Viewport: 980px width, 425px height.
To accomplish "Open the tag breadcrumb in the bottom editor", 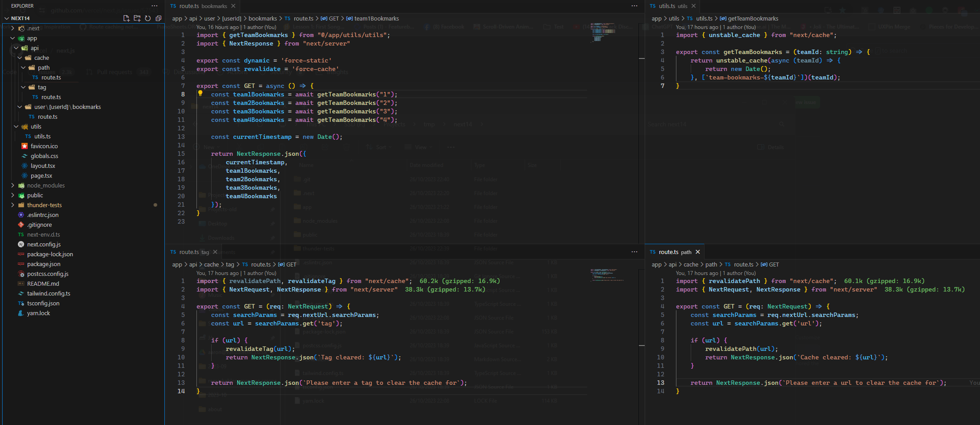I will 230,264.
